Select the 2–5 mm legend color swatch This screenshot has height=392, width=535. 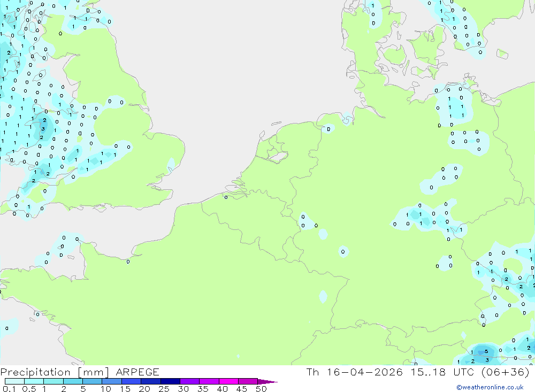[x=73, y=381]
